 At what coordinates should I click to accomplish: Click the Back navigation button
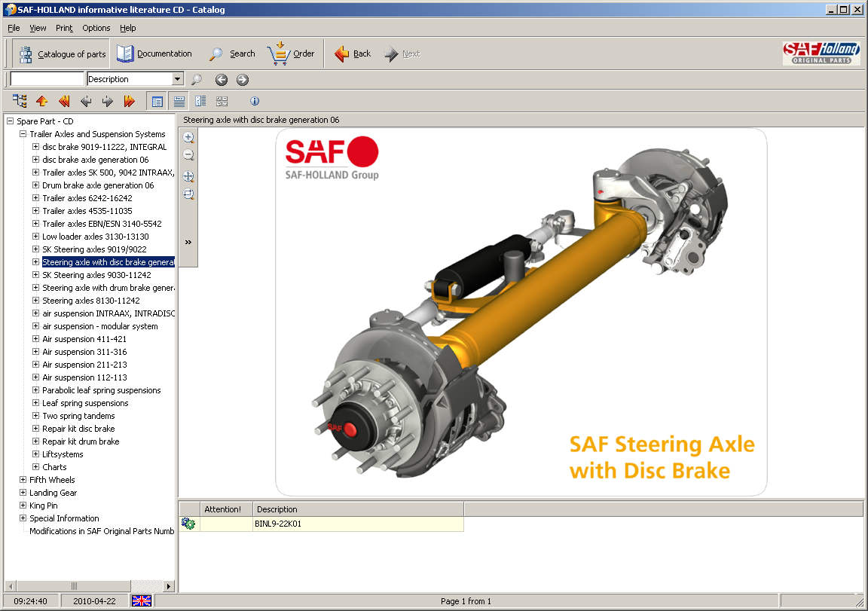(353, 53)
